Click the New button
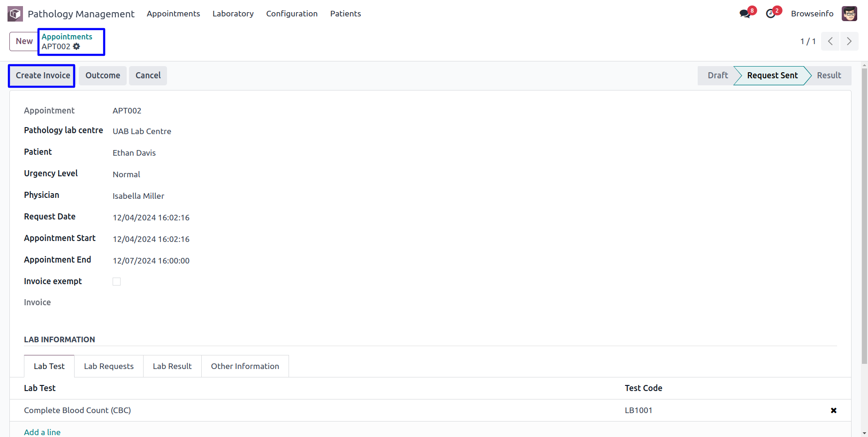The height and width of the screenshot is (437, 868). (24, 41)
